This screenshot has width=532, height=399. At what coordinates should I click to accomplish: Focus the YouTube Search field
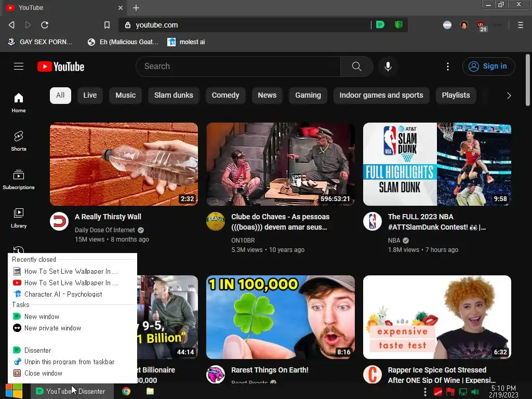tap(238, 66)
